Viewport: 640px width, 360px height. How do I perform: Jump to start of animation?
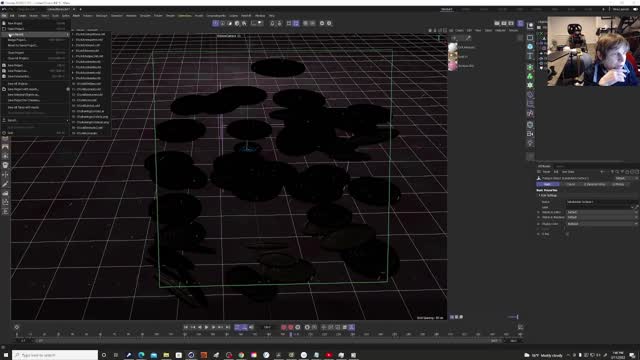pos(186,327)
